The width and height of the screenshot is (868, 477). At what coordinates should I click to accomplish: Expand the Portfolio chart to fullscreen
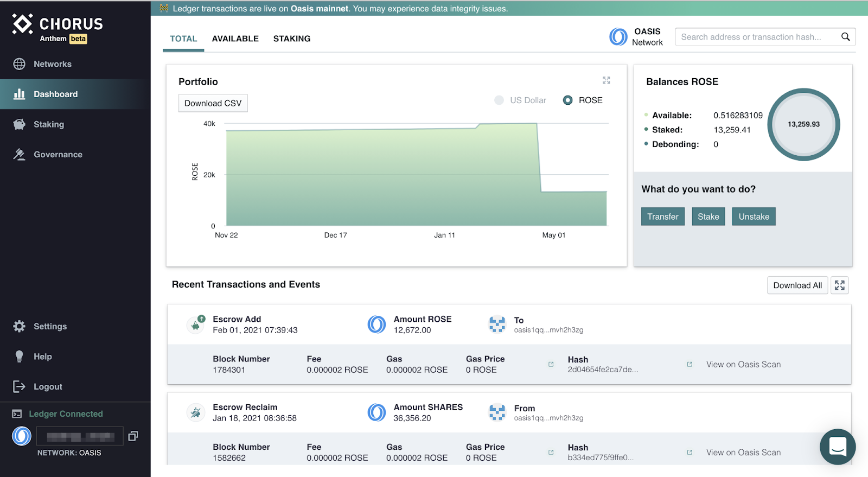(607, 80)
